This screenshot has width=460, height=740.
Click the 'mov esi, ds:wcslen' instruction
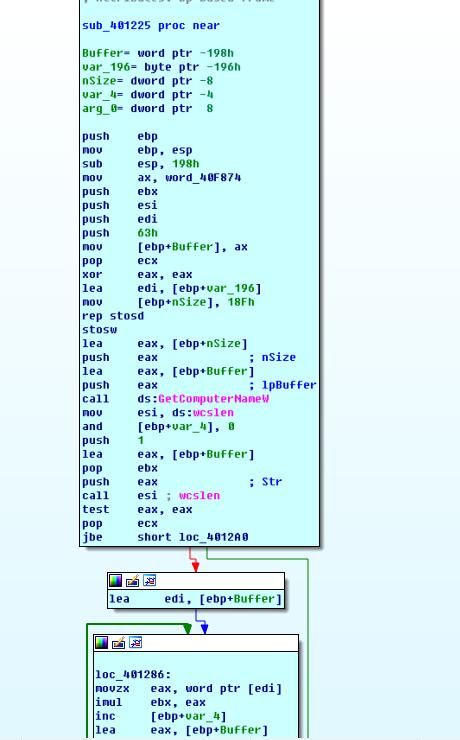coord(158,412)
